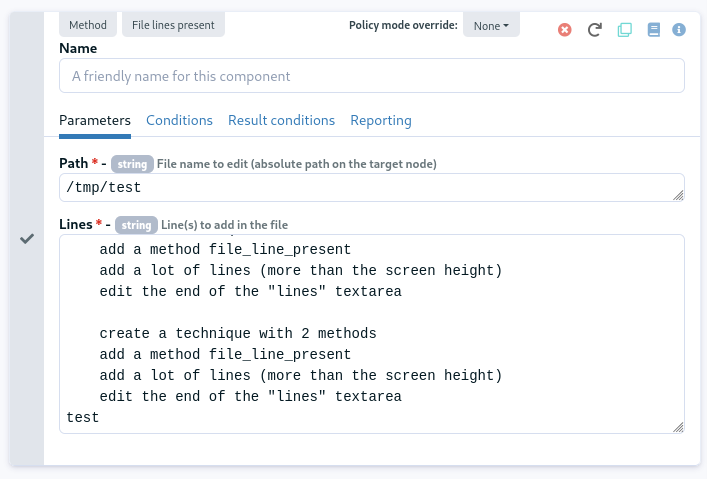This screenshot has width=707, height=479.
Task: Click the teal clone method icon
Action: [624, 30]
